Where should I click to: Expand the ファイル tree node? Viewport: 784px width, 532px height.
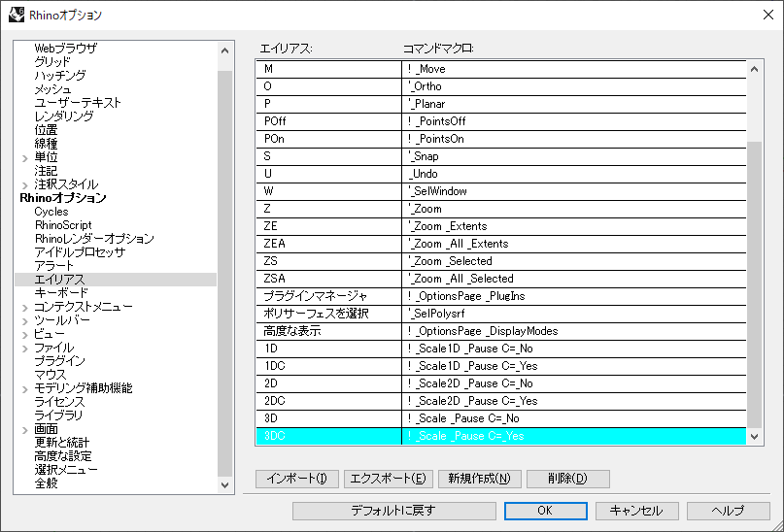25,349
